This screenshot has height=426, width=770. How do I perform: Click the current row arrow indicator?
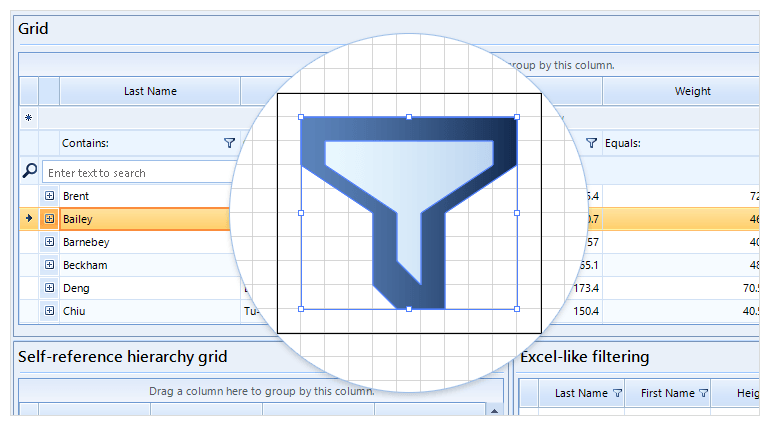pyautogui.click(x=28, y=218)
